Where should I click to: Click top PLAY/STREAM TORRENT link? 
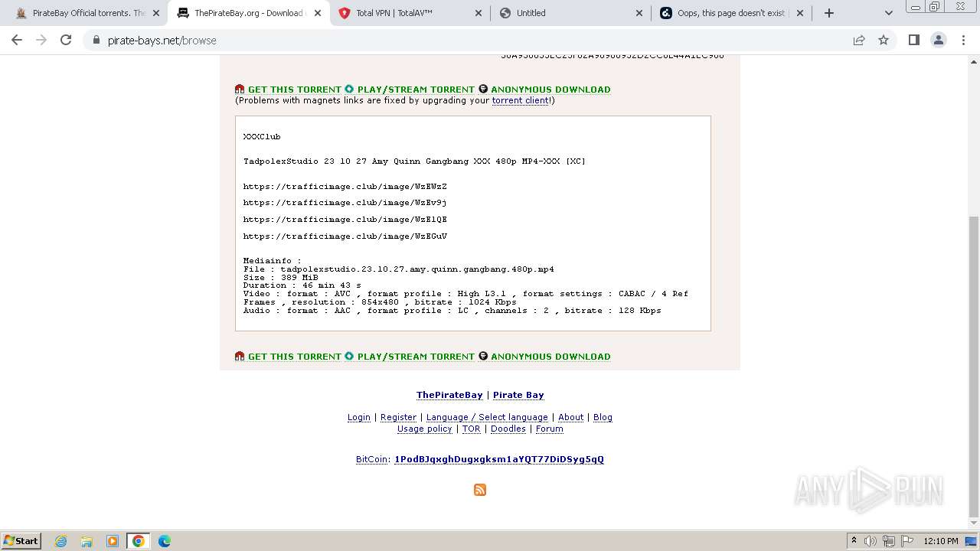click(416, 90)
